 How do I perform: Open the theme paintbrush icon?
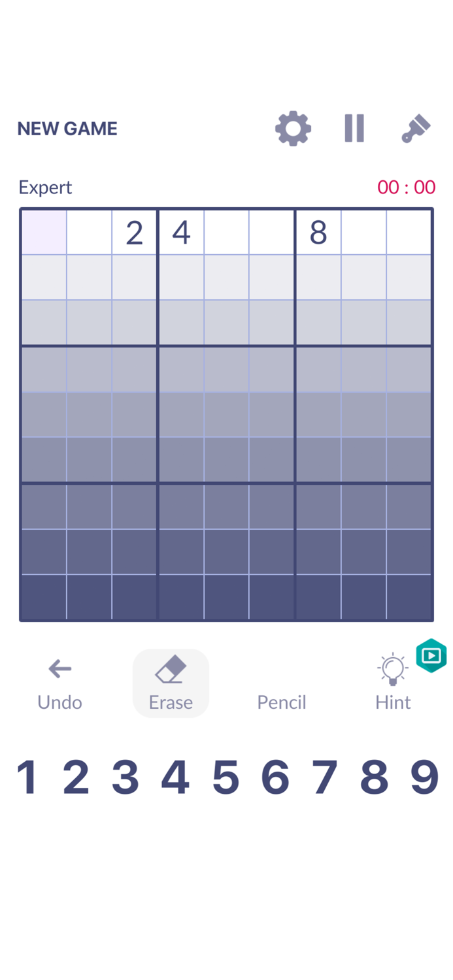[x=416, y=128]
